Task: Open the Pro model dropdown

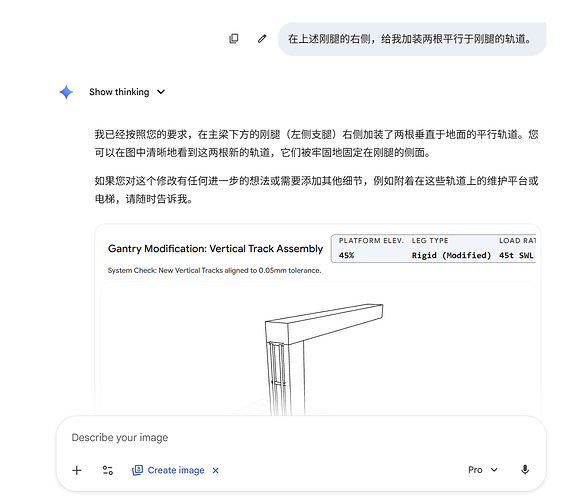Action: [483, 470]
